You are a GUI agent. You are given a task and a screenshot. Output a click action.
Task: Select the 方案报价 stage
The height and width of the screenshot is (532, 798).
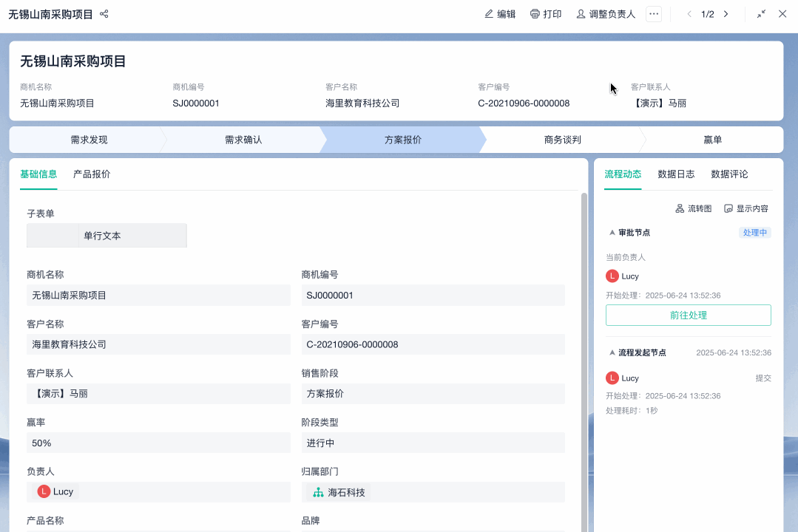point(402,140)
